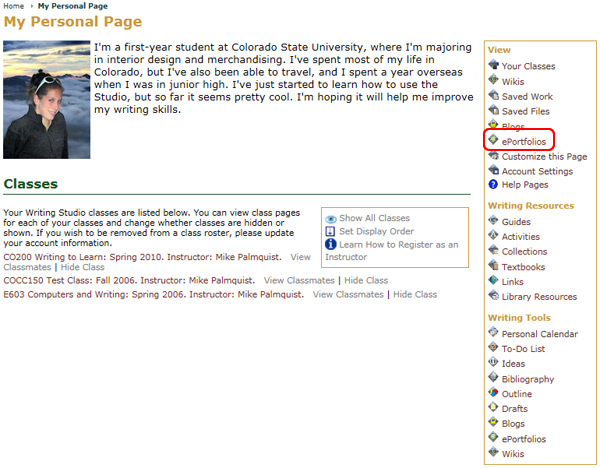
Task: Hide Class for E603 Computers and Writing
Action: (x=415, y=295)
